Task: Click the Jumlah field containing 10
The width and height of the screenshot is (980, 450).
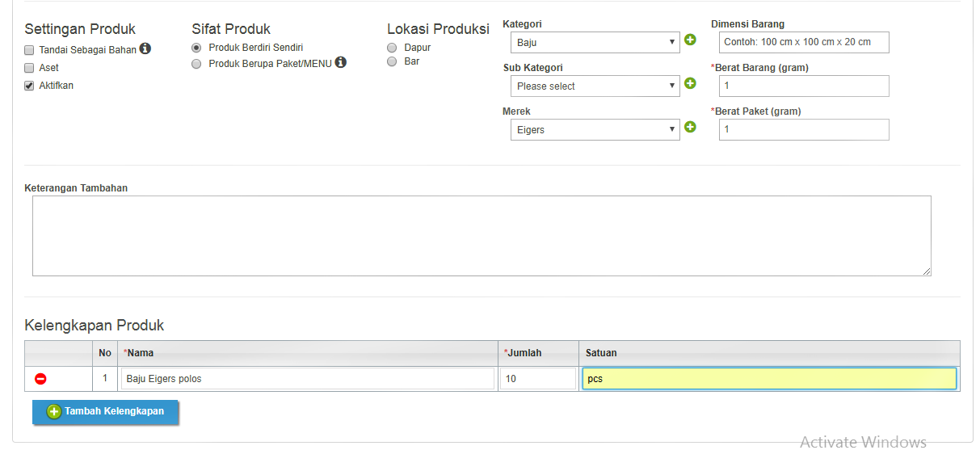Action: tap(538, 378)
